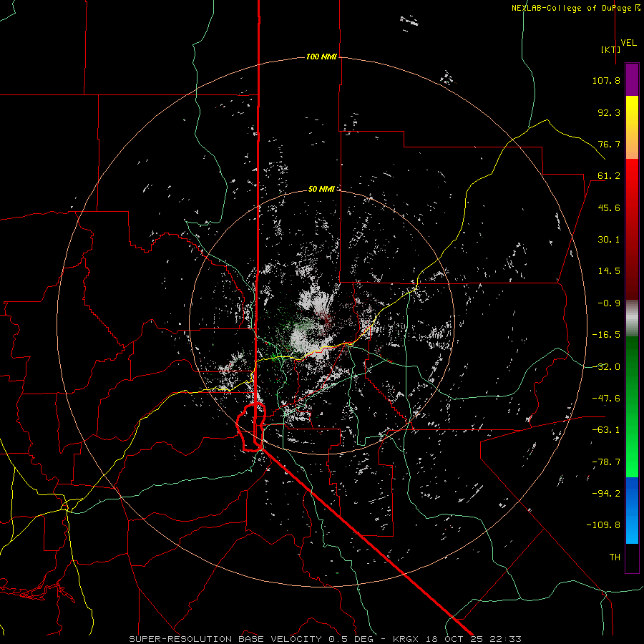The image size is (644, 644).
Task: Click the -94.2 velocity scale value
Action: (606, 494)
